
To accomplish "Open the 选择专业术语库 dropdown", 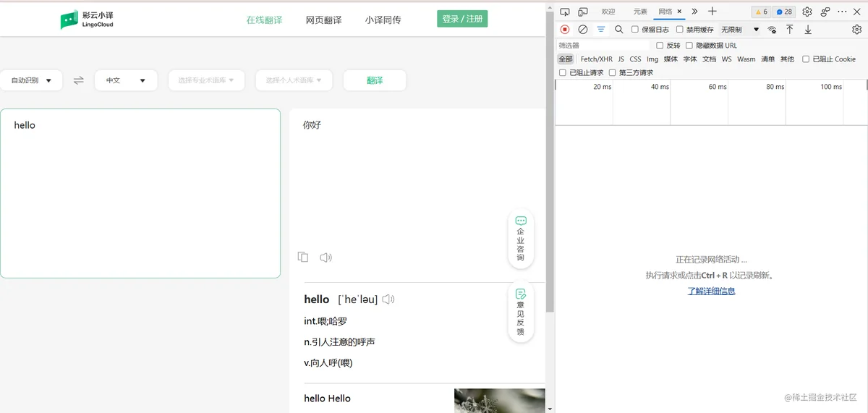I will click(x=207, y=80).
